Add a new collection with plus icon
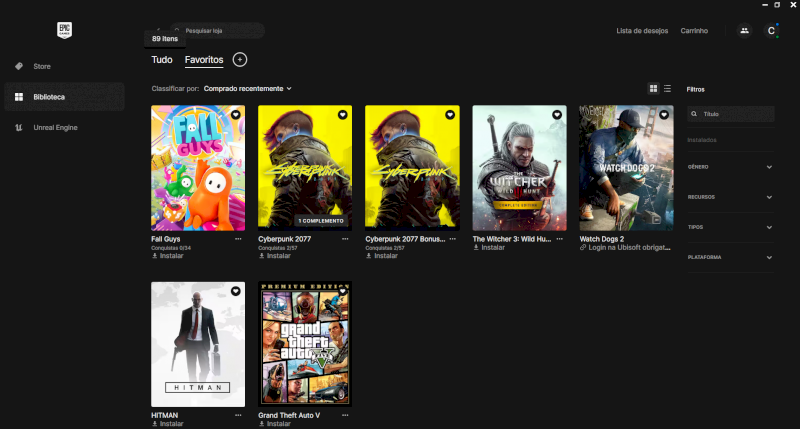This screenshot has width=800, height=429. 240,60
